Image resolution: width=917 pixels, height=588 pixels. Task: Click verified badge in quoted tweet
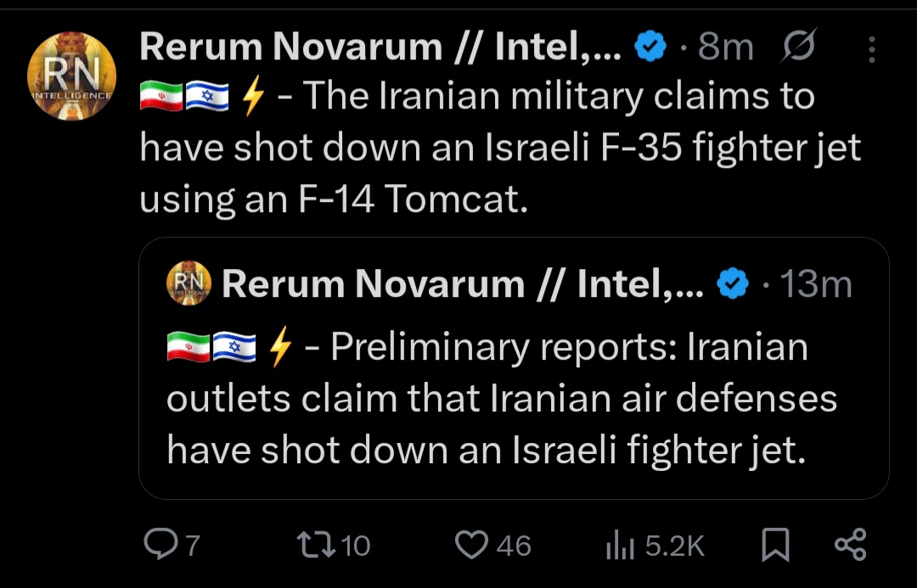(733, 284)
